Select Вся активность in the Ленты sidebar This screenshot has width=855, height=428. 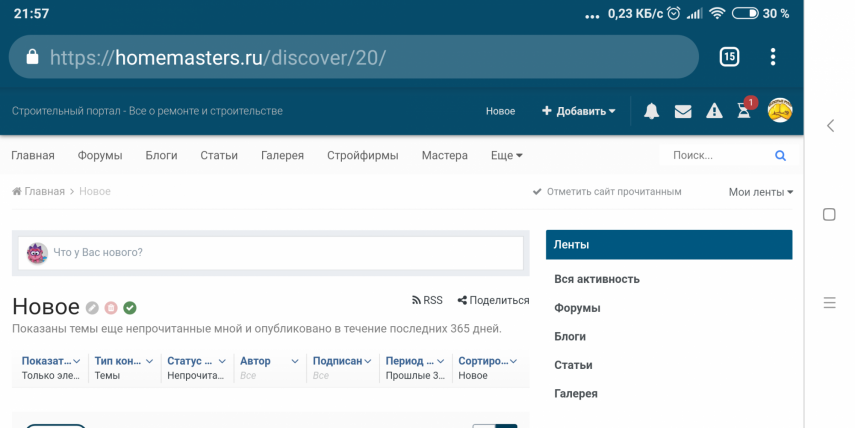pos(597,279)
